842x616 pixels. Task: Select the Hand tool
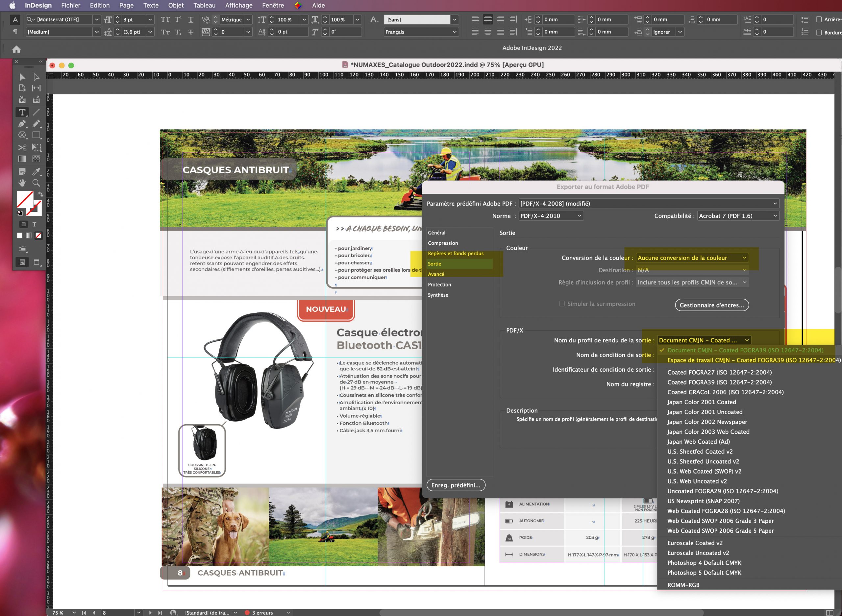(x=22, y=183)
